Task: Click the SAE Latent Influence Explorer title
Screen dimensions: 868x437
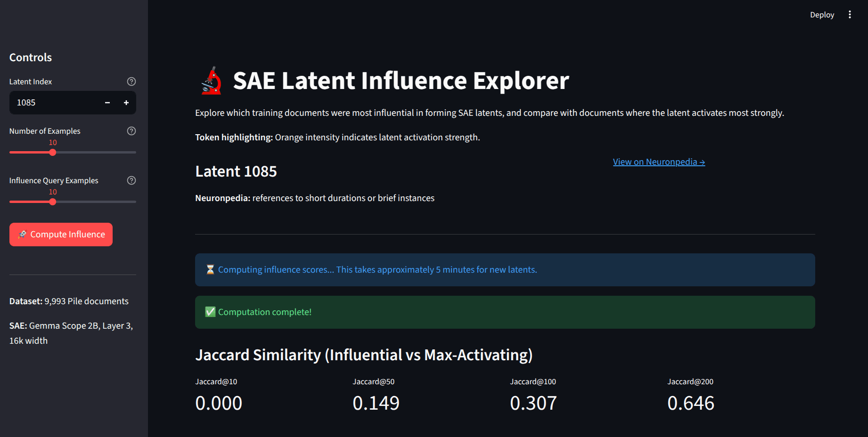Action: [401, 81]
